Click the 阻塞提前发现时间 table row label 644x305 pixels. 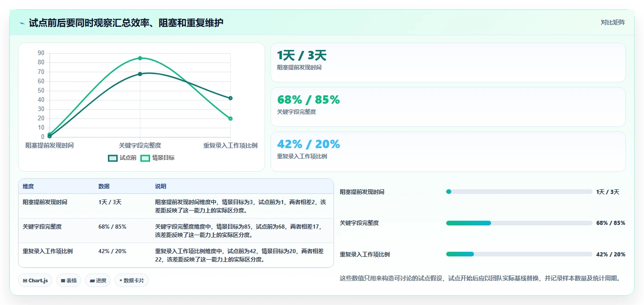point(45,202)
